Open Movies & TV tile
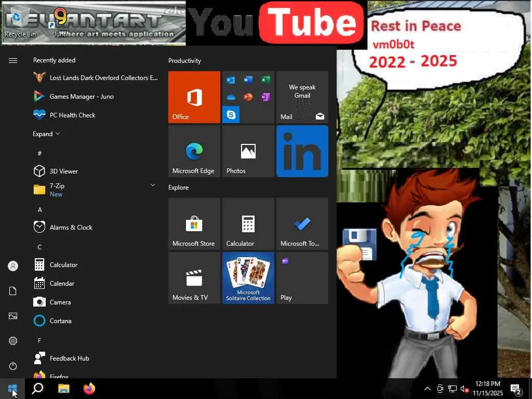 tap(194, 278)
